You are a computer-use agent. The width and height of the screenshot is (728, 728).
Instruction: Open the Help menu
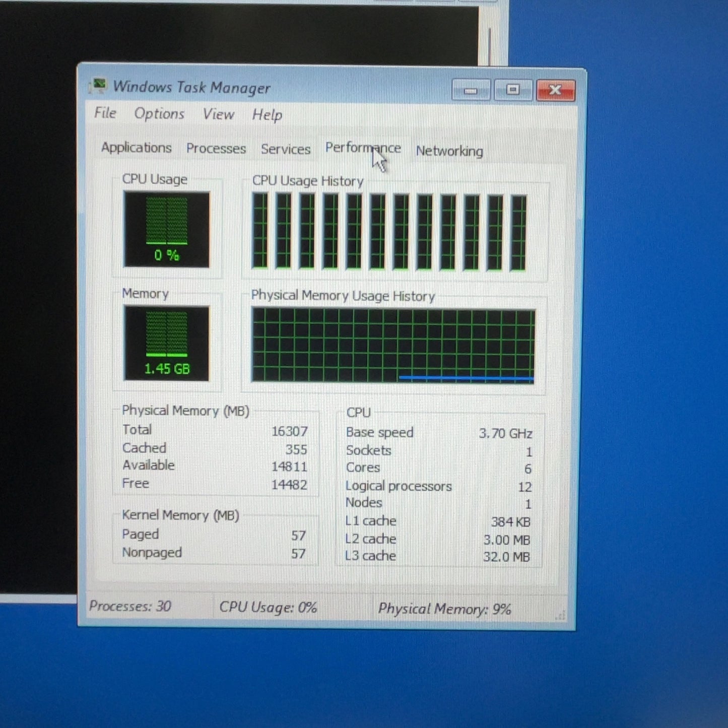267,115
